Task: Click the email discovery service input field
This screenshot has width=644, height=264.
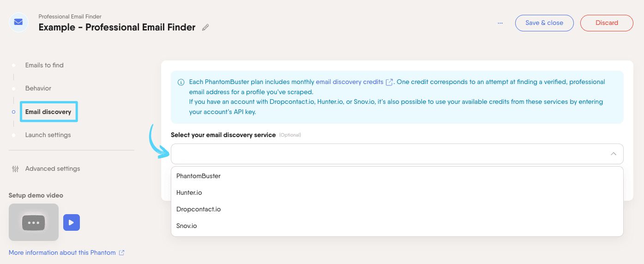Action: click(x=397, y=154)
